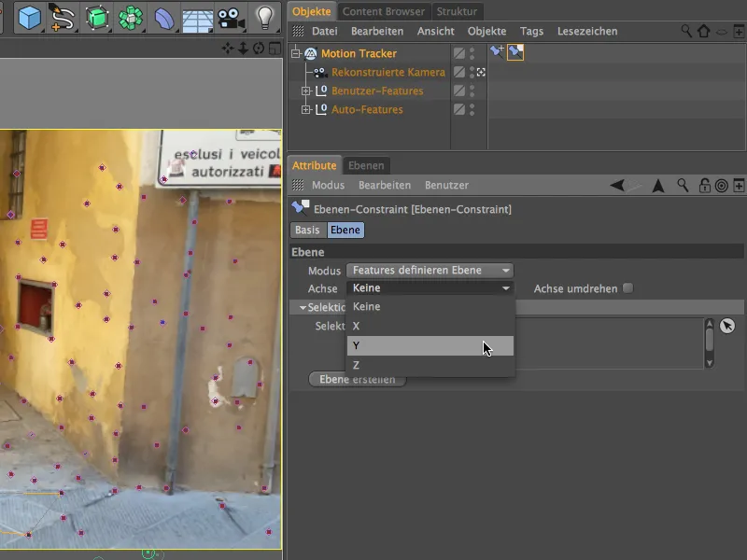
Task: Collapse the Motion Tracker tree node
Action: coord(295,53)
